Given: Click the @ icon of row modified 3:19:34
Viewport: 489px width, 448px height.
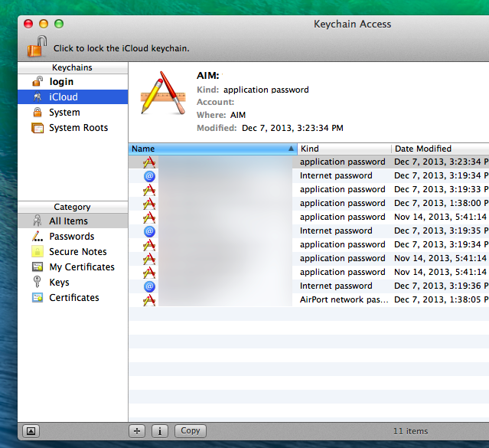Looking at the screenshot, I should 150,176.
